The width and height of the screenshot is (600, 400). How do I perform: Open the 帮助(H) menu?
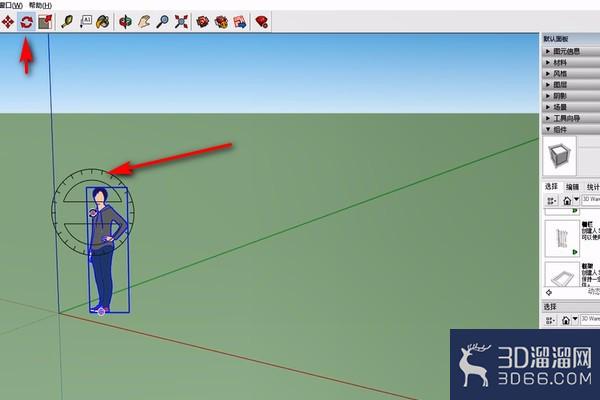coord(40,5)
